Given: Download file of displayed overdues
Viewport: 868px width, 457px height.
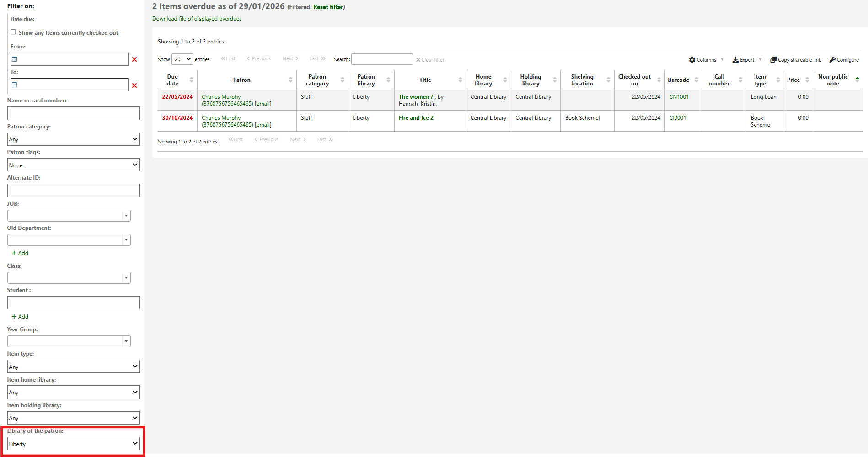Looking at the screenshot, I should coord(197,19).
